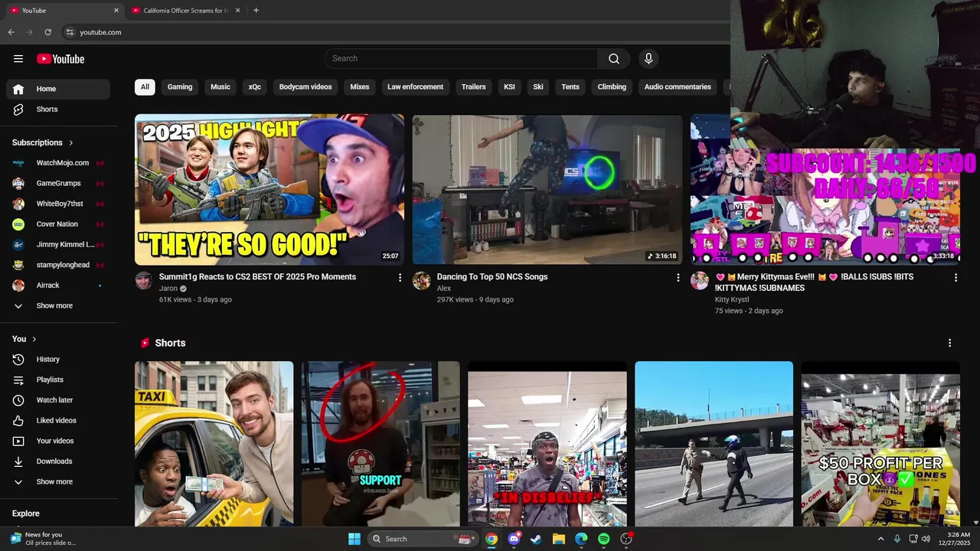Select the Tents filter chip
Screen dimensions: 980x551
click(x=570, y=87)
